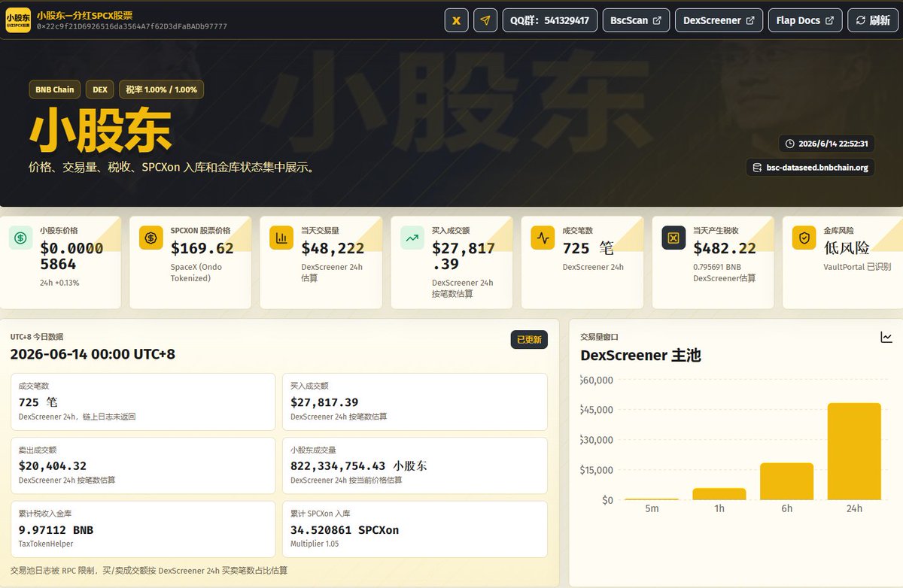
Task: Click the database icon beside bsc-dataseed.bnbchain.org
Action: pos(757,168)
